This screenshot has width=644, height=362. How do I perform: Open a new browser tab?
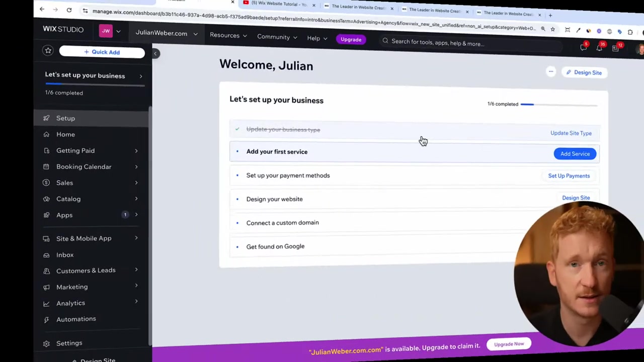[x=550, y=15]
